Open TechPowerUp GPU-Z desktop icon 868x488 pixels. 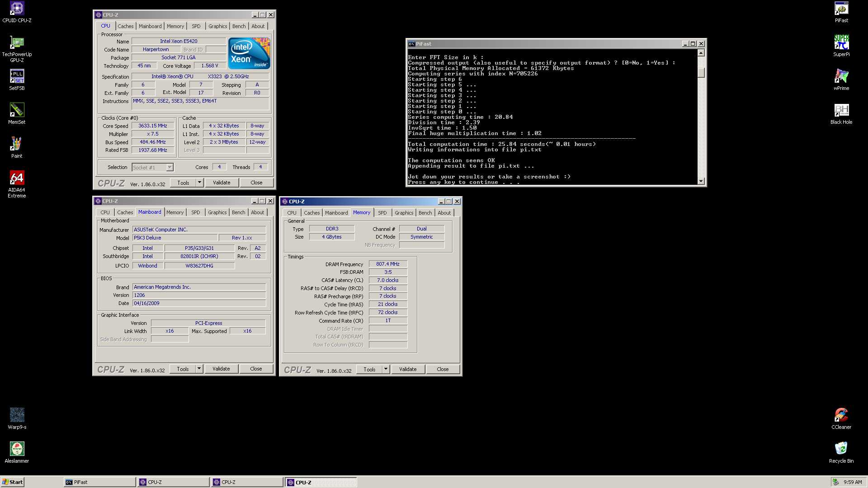tap(17, 49)
